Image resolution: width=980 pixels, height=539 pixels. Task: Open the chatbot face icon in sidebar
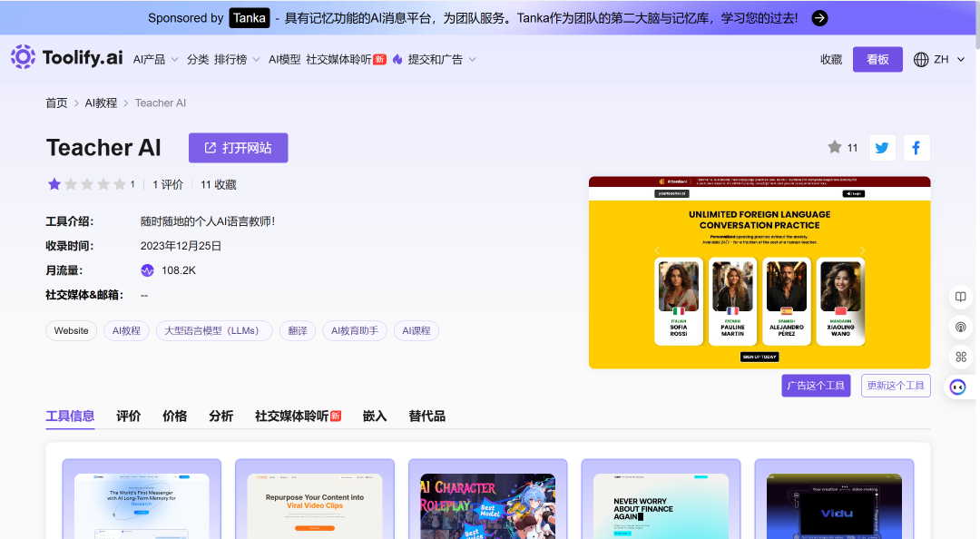click(957, 387)
